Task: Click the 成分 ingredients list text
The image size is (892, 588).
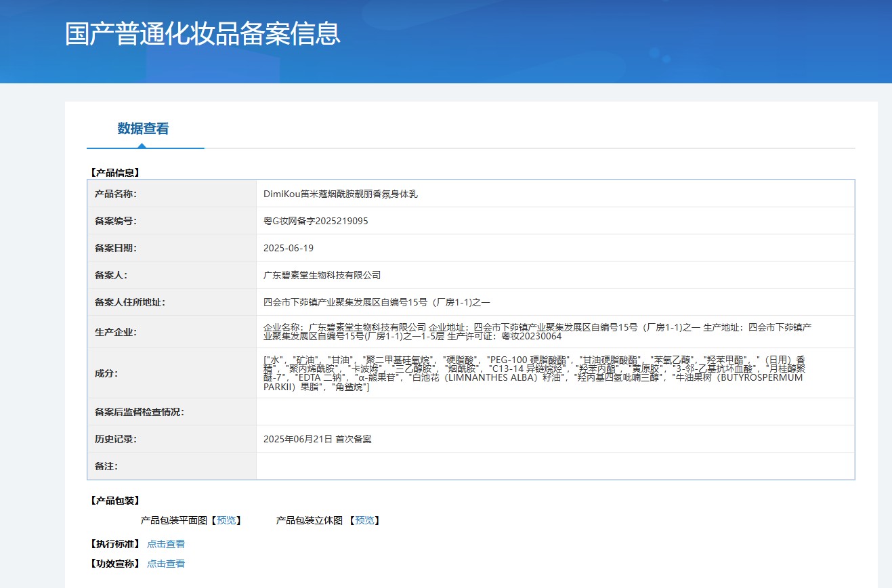Action: click(x=534, y=373)
